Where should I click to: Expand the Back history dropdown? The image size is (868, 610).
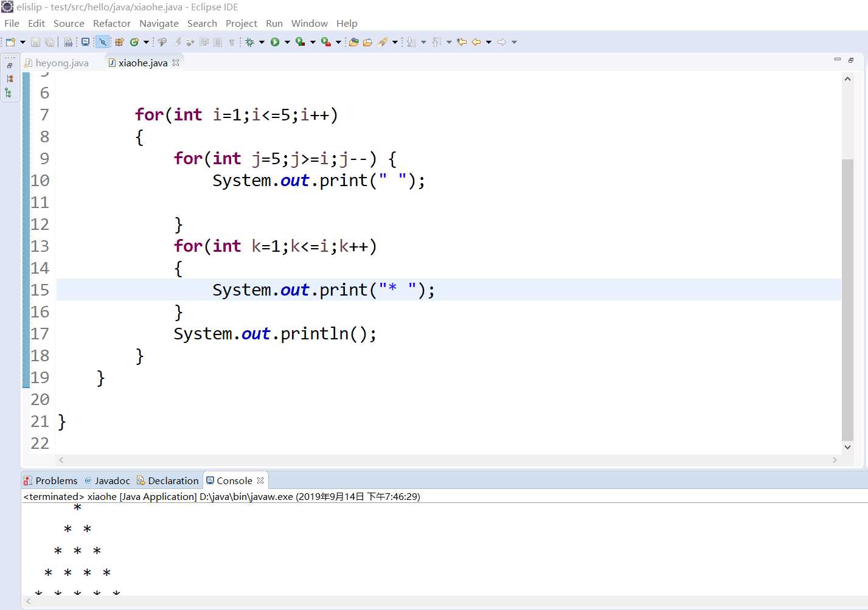(488, 42)
